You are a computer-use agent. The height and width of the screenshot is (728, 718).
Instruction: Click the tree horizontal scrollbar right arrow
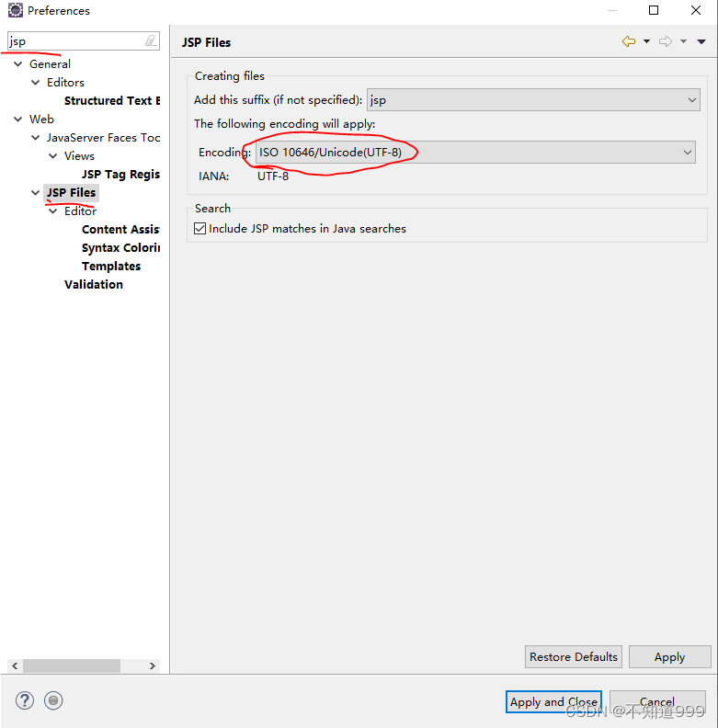point(153,665)
